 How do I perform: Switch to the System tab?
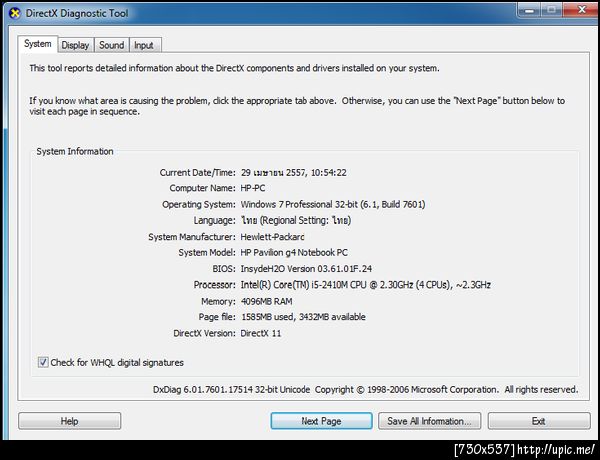(38, 44)
